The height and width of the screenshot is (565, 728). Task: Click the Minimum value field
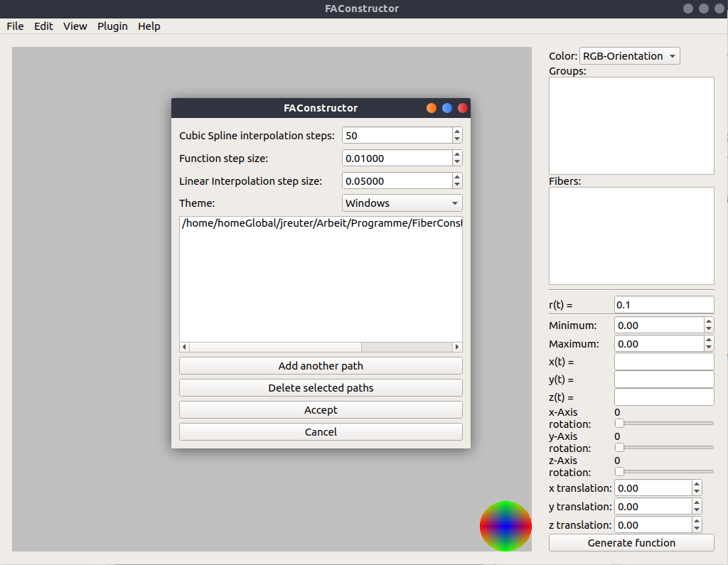click(659, 325)
